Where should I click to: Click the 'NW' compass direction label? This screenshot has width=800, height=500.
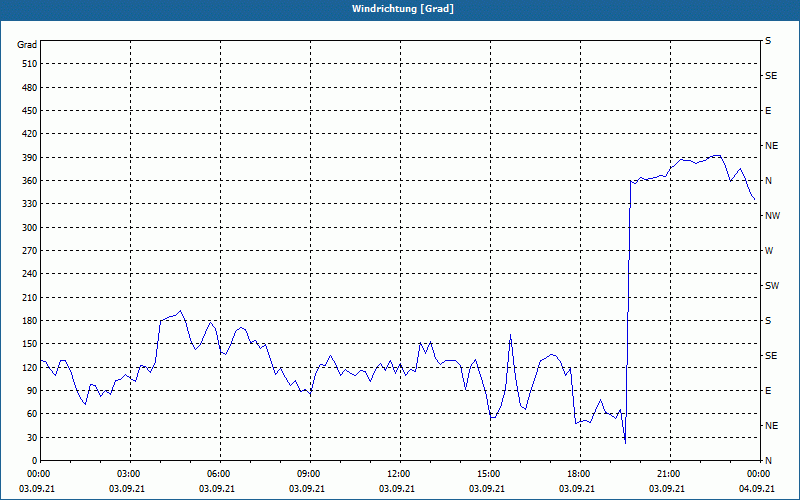click(772, 216)
